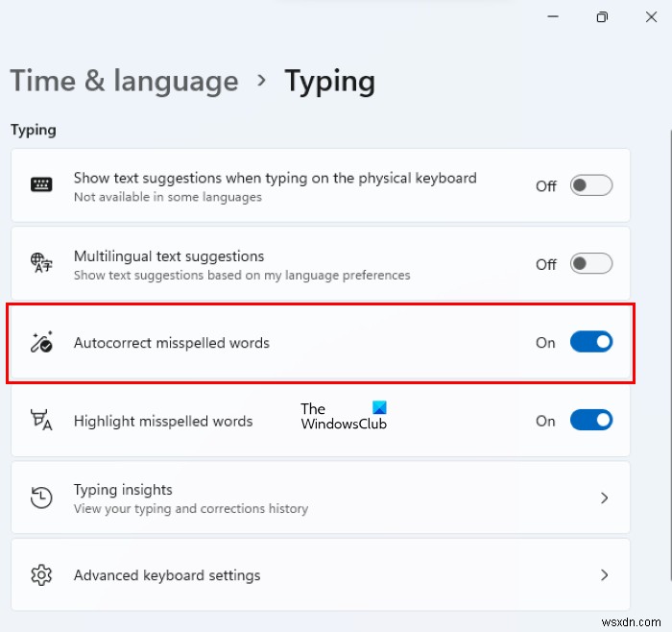The height and width of the screenshot is (632, 672).
Task: Enable the Multilingual text suggestions switch
Action: click(x=591, y=263)
